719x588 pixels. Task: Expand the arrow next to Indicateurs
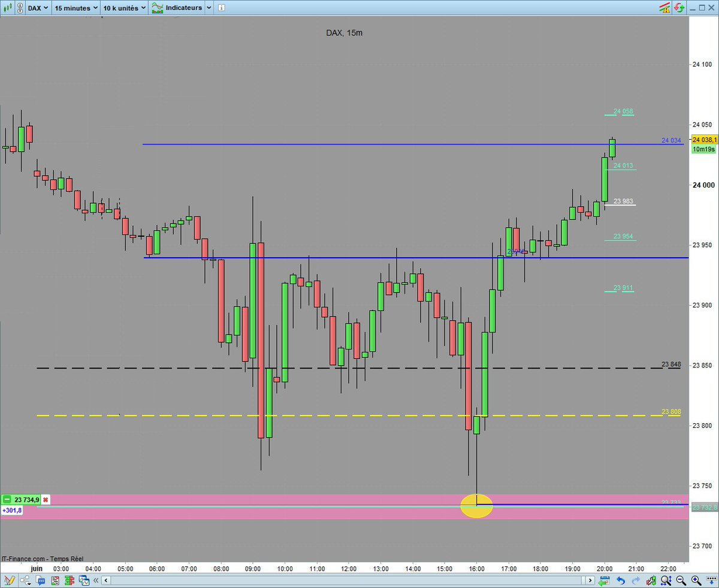(208, 8)
